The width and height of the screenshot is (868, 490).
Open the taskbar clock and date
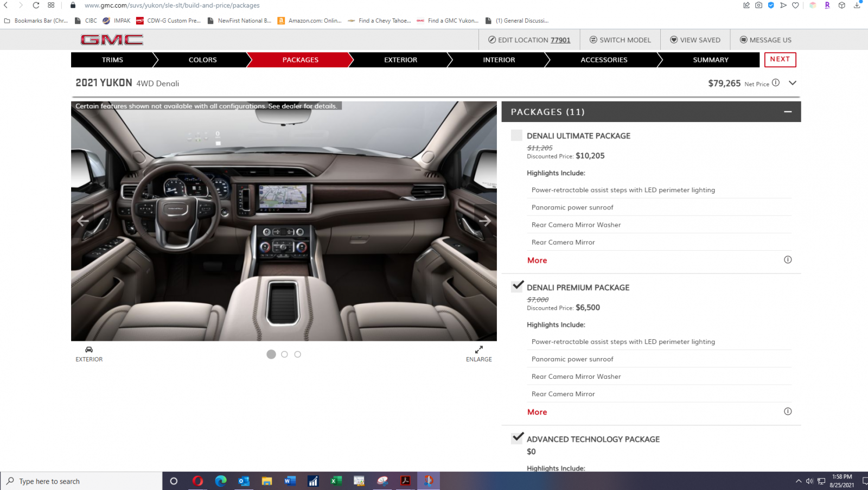click(x=842, y=481)
